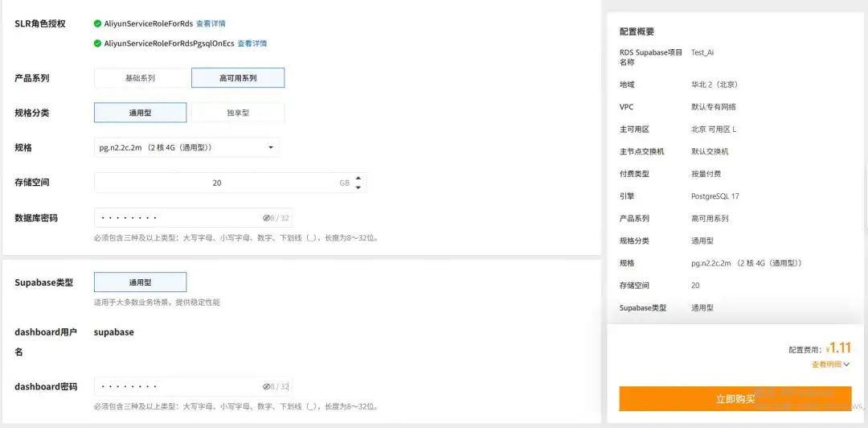Click 按量付费 billing type value
This screenshot has width=868, height=428.
(x=706, y=174)
